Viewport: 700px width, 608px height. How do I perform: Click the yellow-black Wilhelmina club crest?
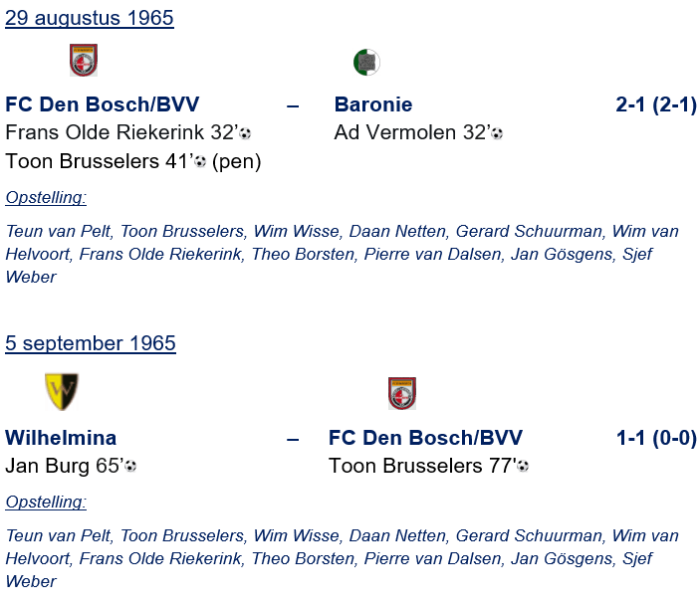[62, 390]
